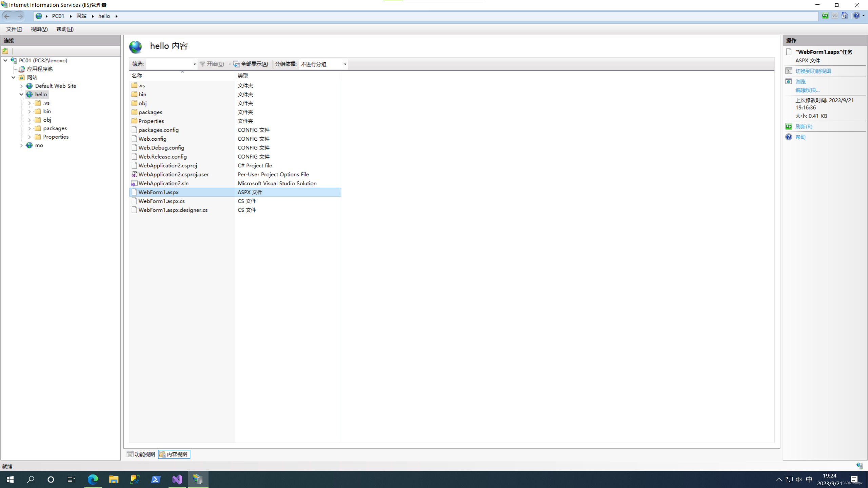Open Visual Studio from the taskbar
Screen dimensions: 868x488
coord(177,479)
